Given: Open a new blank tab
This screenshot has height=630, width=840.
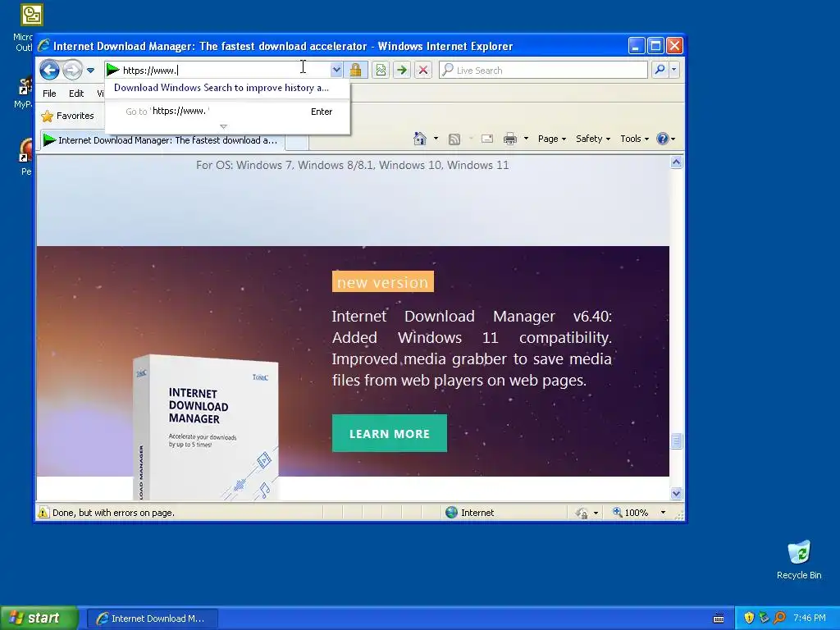Looking at the screenshot, I should 297,141.
